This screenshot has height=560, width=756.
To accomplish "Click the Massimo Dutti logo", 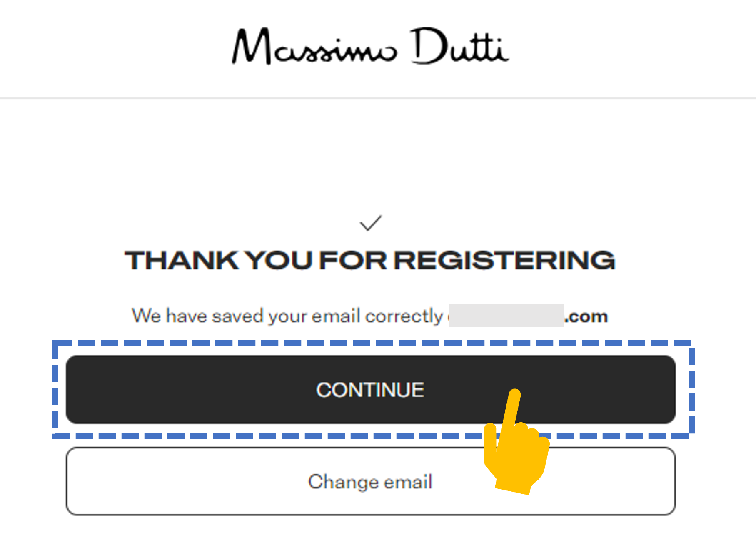I will pos(370,46).
